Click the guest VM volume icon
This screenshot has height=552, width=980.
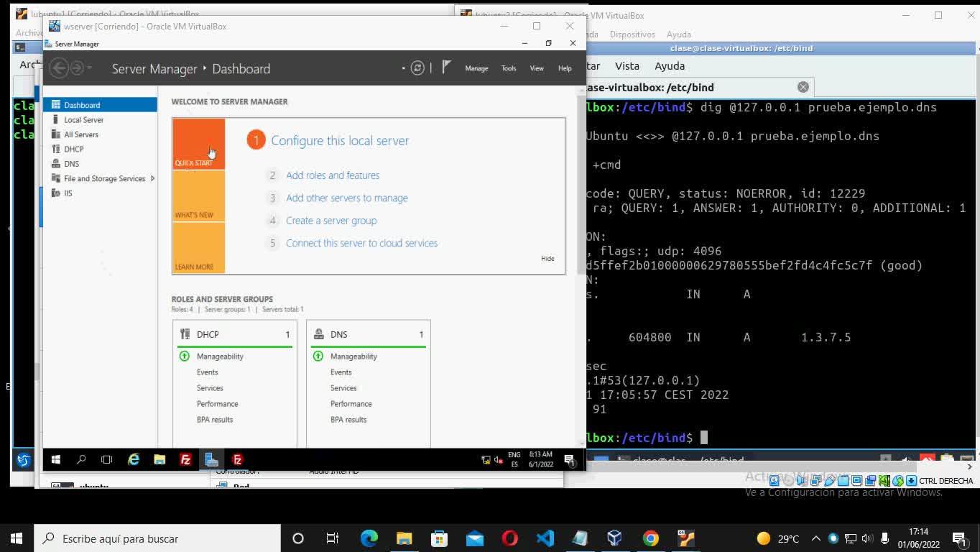[x=499, y=460]
